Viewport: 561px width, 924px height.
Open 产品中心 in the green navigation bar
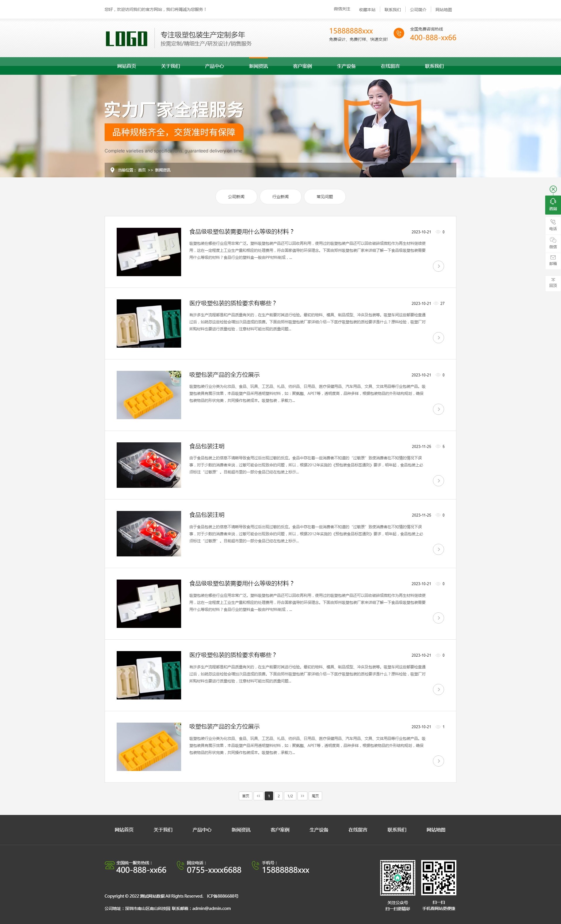214,66
